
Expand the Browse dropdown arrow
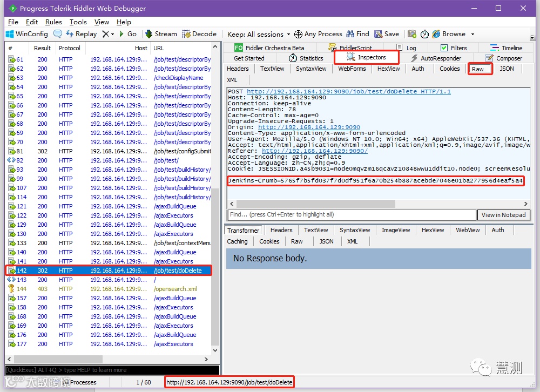473,34
